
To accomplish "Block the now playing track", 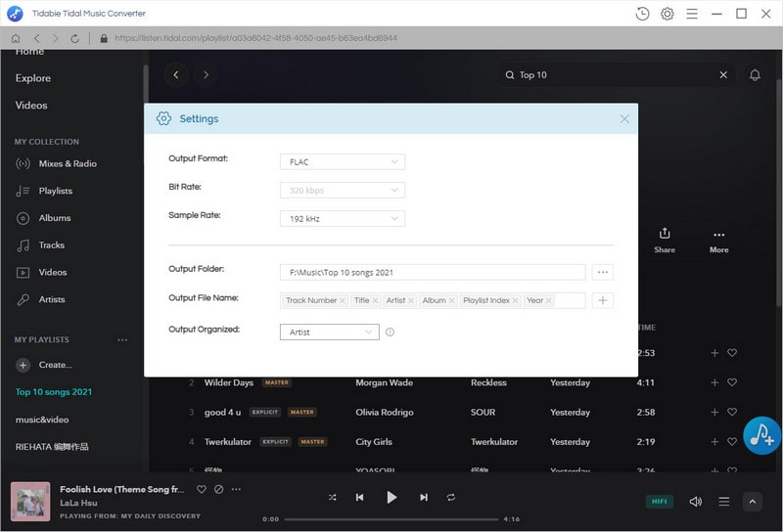I will pos(218,489).
